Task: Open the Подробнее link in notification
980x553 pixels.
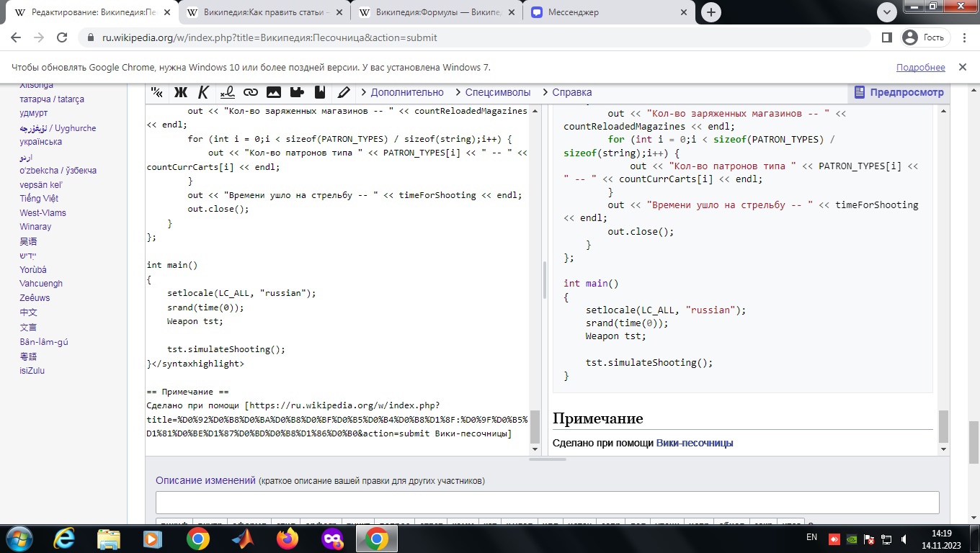Action: [920, 67]
